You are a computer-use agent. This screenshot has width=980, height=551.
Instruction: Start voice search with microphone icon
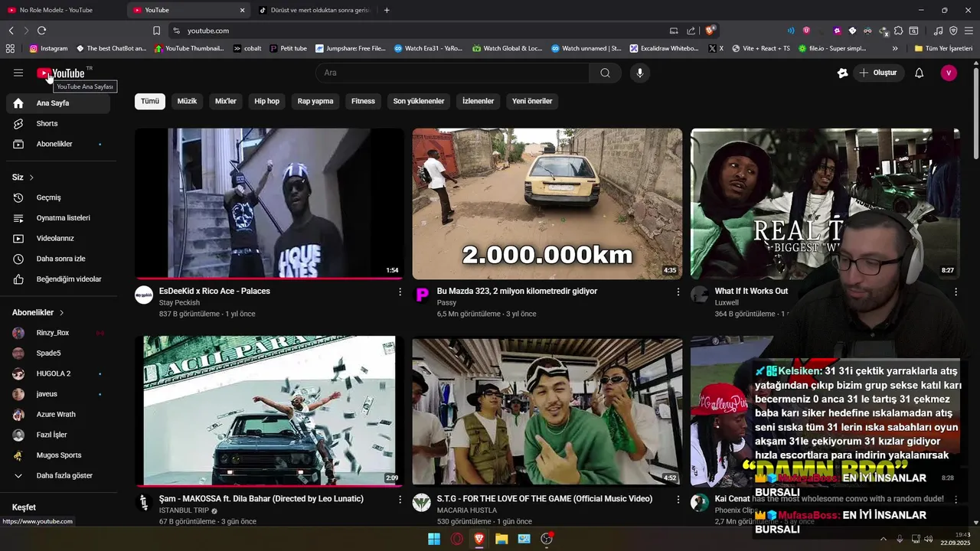(640, 73)
